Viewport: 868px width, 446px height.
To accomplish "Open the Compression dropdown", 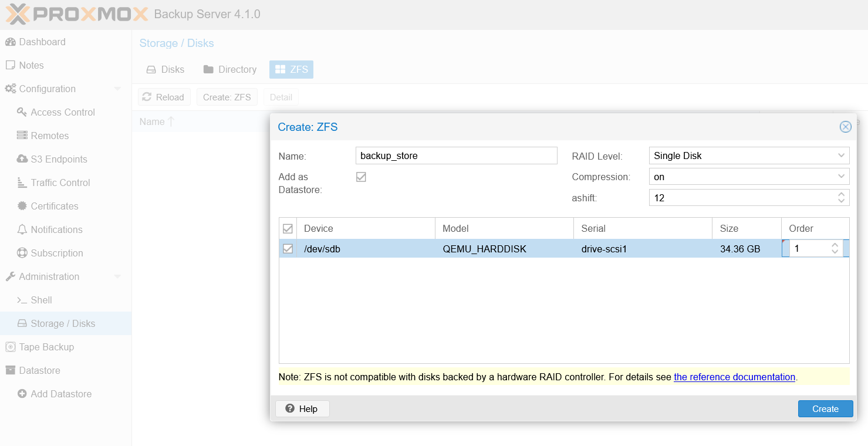I will pos(841,177).
